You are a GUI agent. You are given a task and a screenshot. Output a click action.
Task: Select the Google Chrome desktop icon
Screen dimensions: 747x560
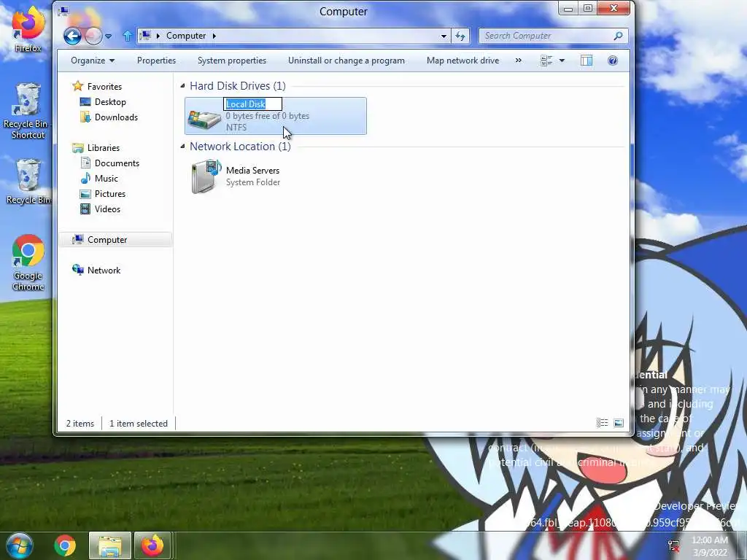28,262
